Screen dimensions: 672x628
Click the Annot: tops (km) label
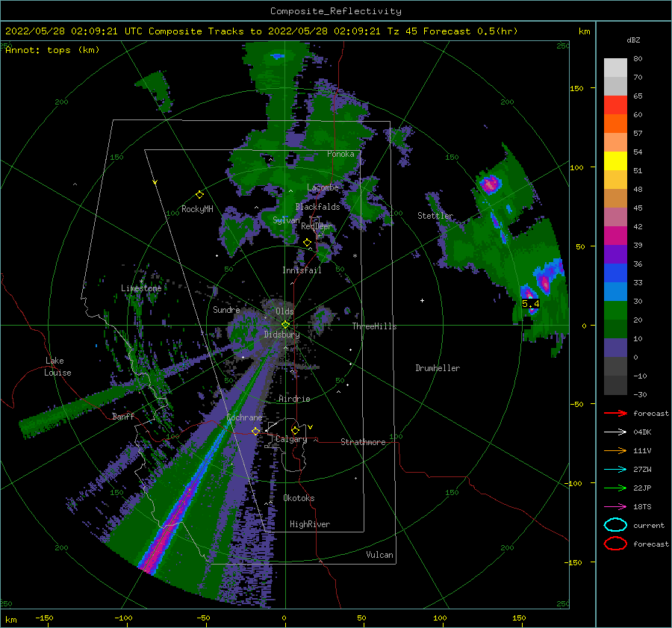(52, 50)
